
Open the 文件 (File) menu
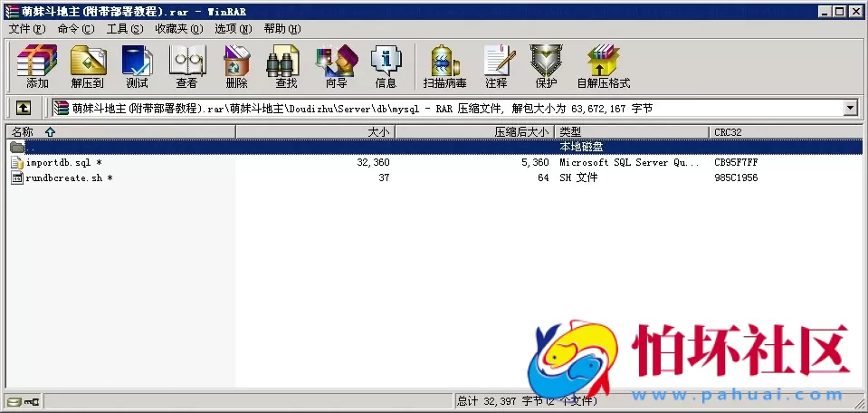[x=24, y=29]
